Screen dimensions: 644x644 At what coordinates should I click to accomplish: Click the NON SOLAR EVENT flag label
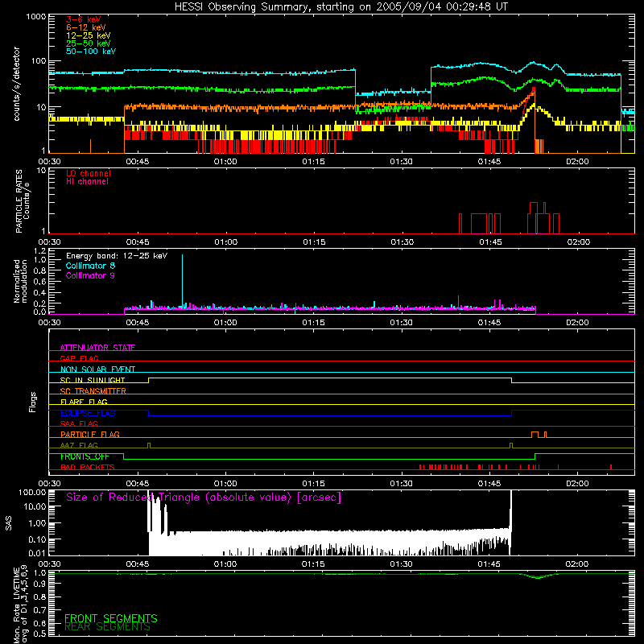97,369
